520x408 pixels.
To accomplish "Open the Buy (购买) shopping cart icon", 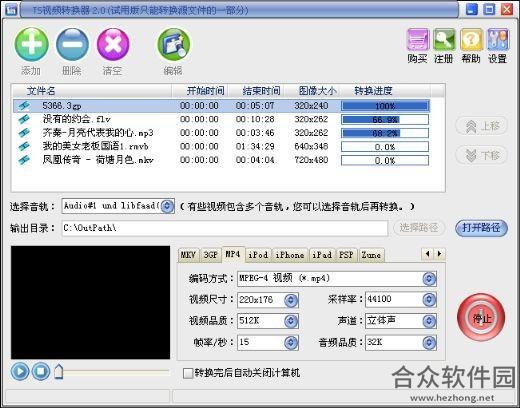I will point(417,40).
